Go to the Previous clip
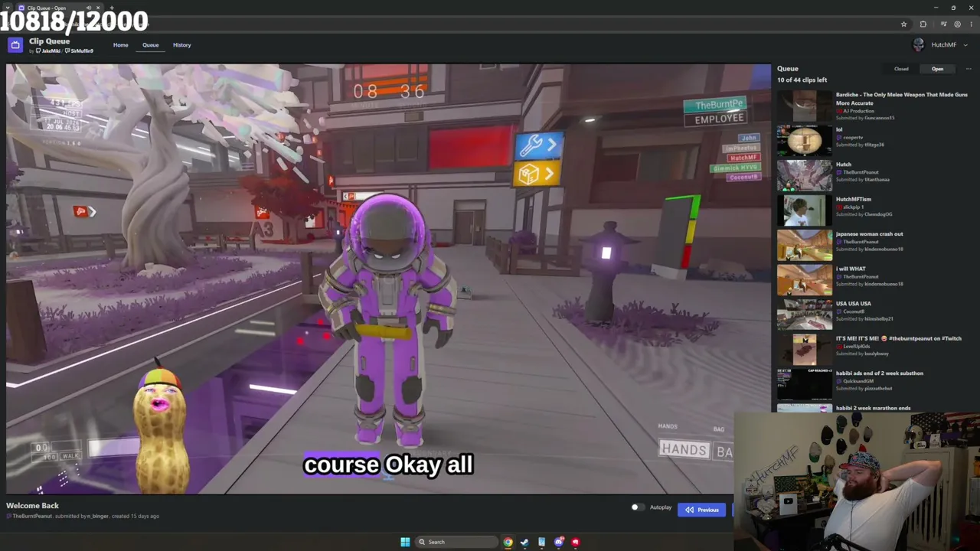This screenshot has width=980, height=551. (x=701, y=510)
